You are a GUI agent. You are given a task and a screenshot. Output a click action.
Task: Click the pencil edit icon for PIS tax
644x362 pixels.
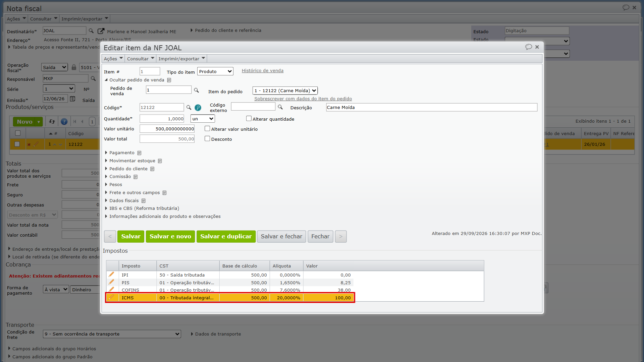click(111, 282)
